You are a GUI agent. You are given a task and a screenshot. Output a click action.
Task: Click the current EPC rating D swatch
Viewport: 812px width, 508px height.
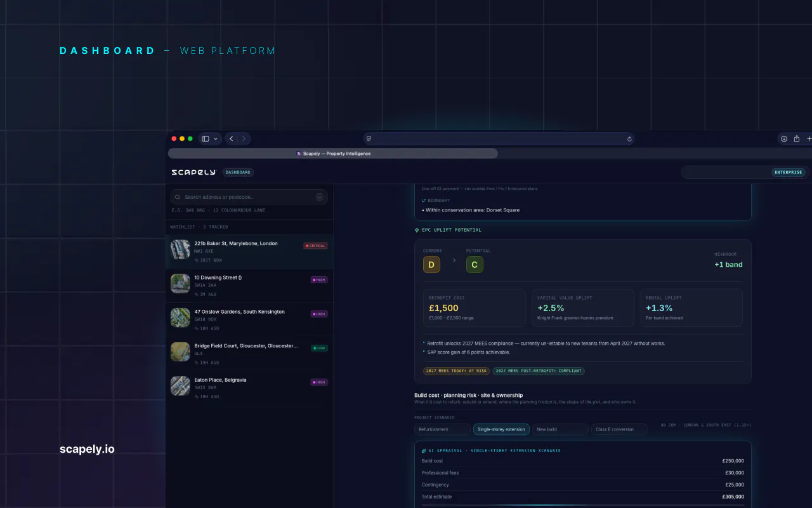tap(431, 264)
